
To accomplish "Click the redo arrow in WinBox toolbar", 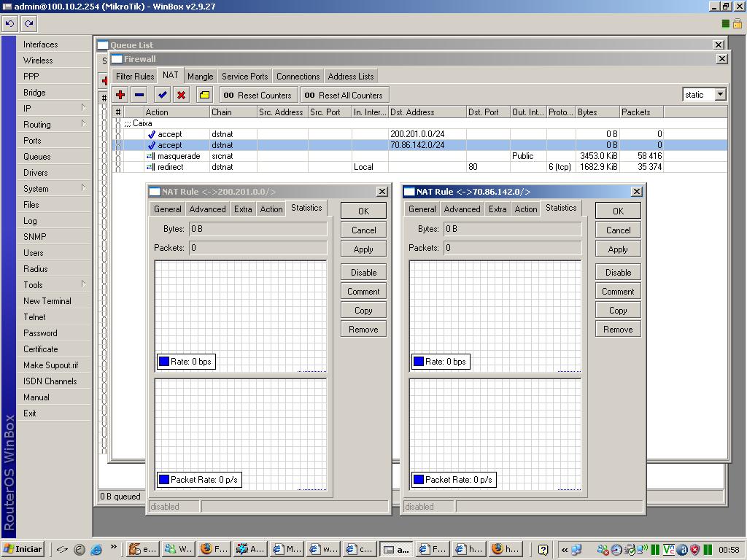I will pos(29,23).
